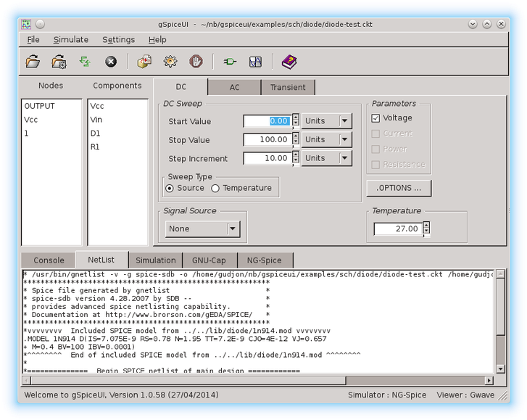This screenshot has height=420, width=527.
Task: Click the Import schematic folder icon
Action: (59, 62)
